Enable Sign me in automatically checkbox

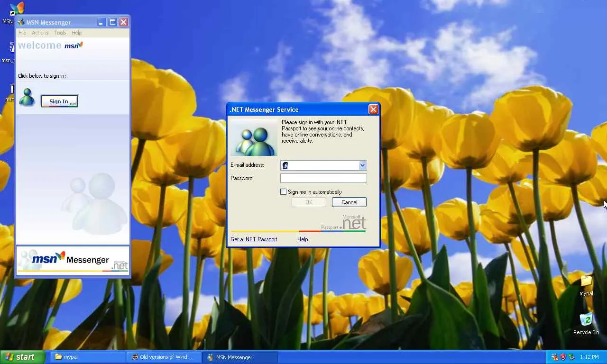(284, 192)
